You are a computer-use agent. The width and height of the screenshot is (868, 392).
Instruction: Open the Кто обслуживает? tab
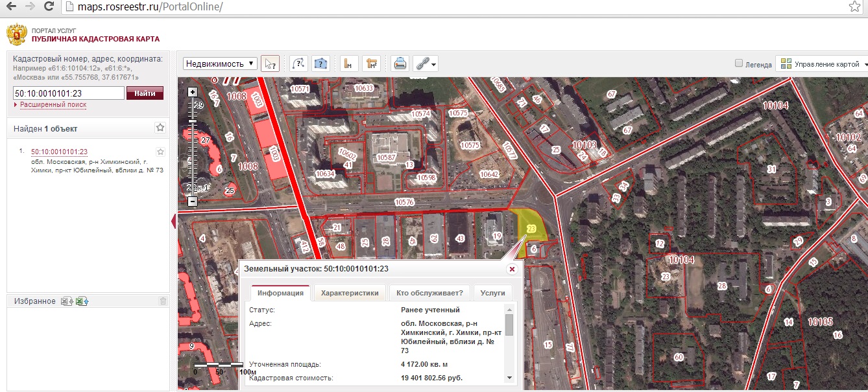[429, 293]
